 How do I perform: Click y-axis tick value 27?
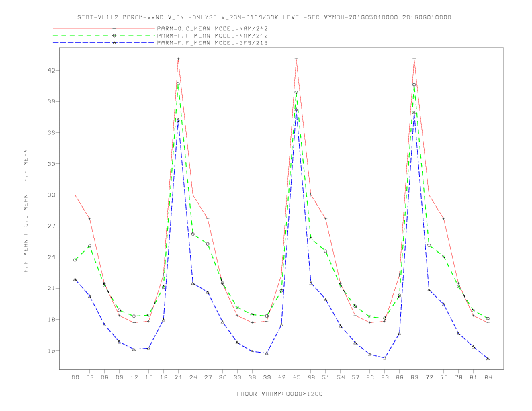point(52,226)
